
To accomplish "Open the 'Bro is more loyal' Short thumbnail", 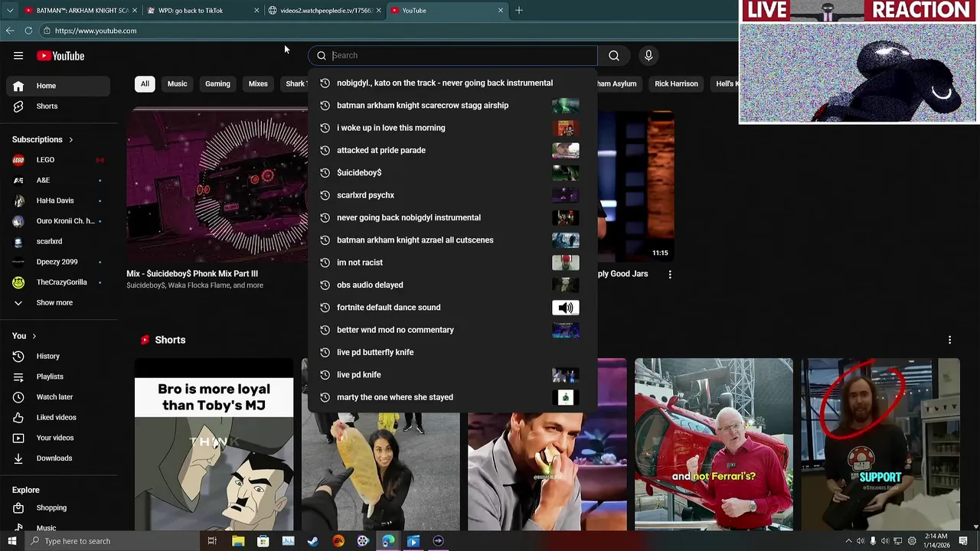I will coord(214,444).
